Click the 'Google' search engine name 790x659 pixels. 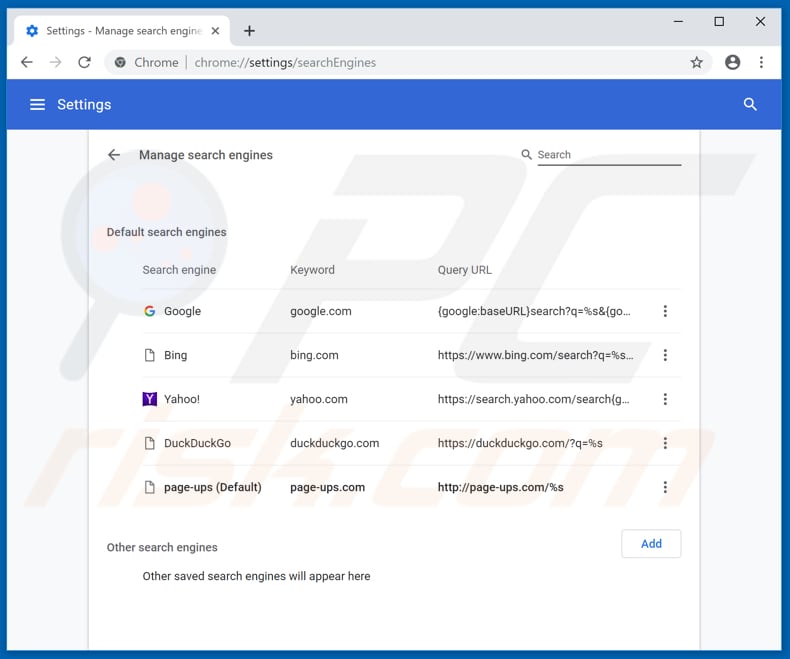click(182, 311)
